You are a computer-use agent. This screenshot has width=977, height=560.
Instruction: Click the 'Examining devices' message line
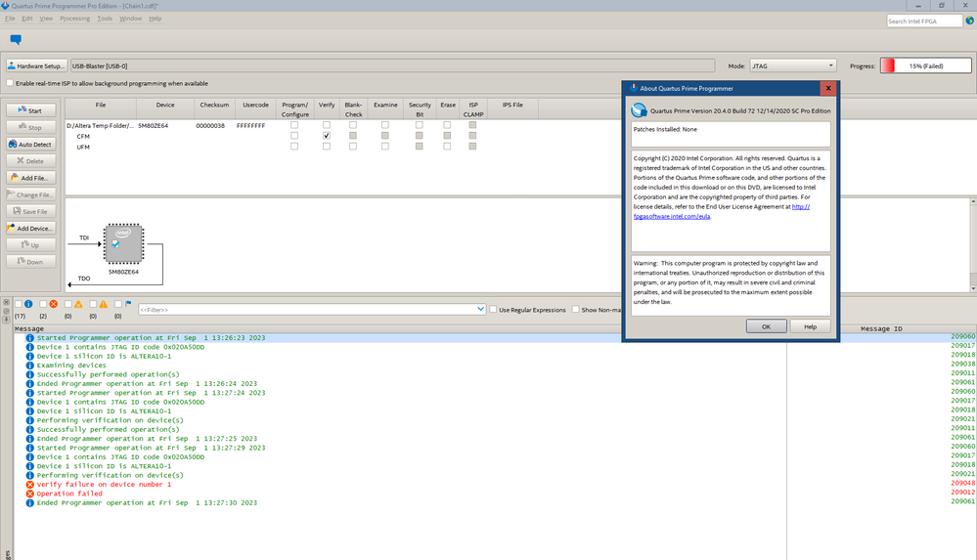point(71,366)
